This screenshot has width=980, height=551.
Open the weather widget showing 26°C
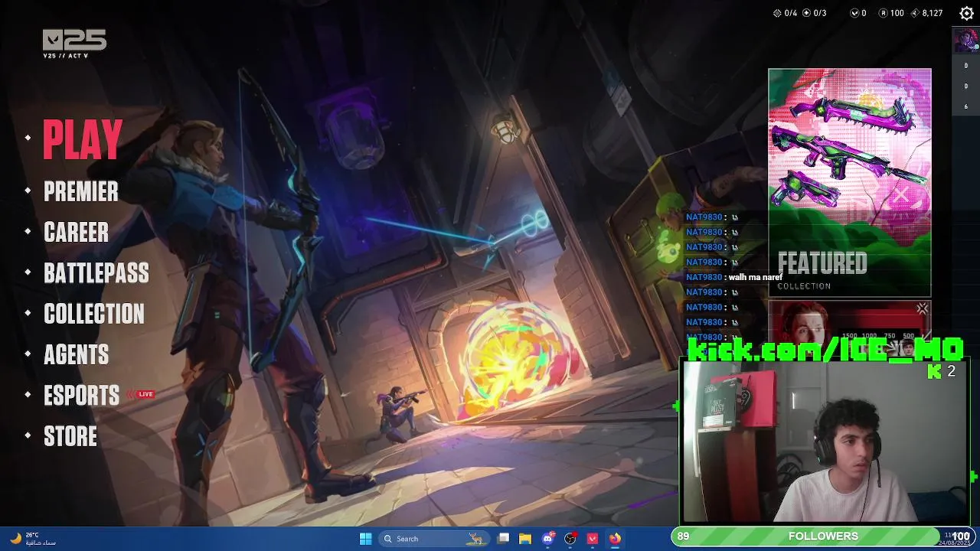[33, 539]
